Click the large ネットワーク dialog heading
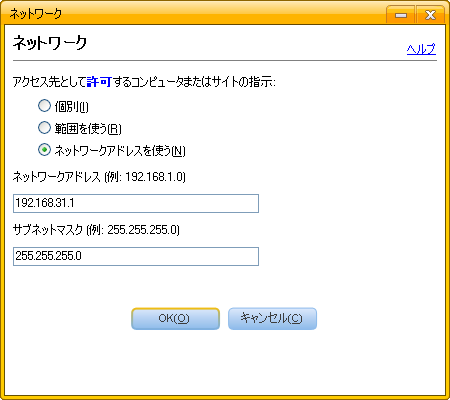This screenshot has width=450, height=400. click(x=50, y=43)
